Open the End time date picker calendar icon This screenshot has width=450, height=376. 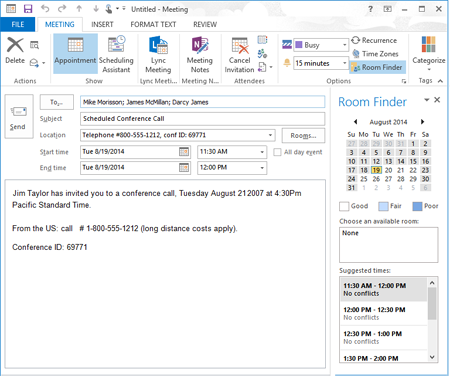(x=184, y=167)
